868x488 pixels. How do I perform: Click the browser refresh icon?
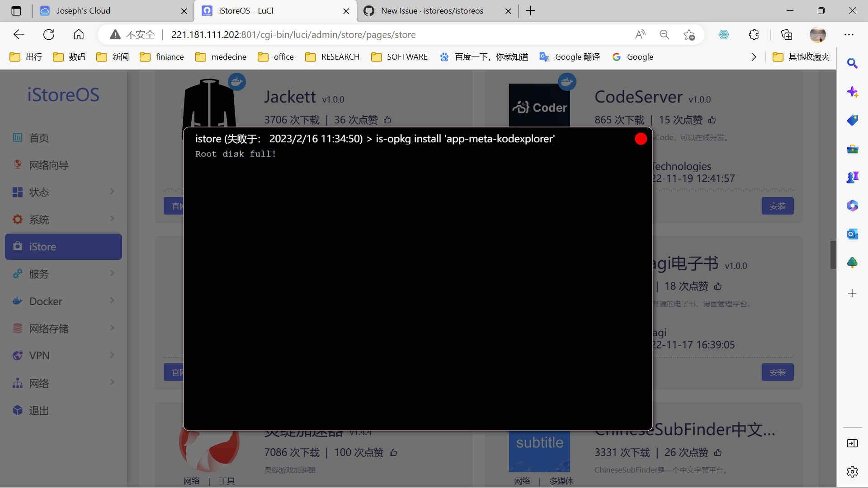[49, 35]
